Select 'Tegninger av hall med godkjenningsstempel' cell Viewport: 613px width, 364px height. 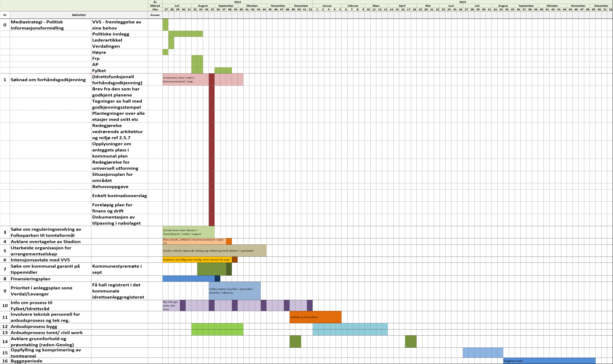click(120, 104)
